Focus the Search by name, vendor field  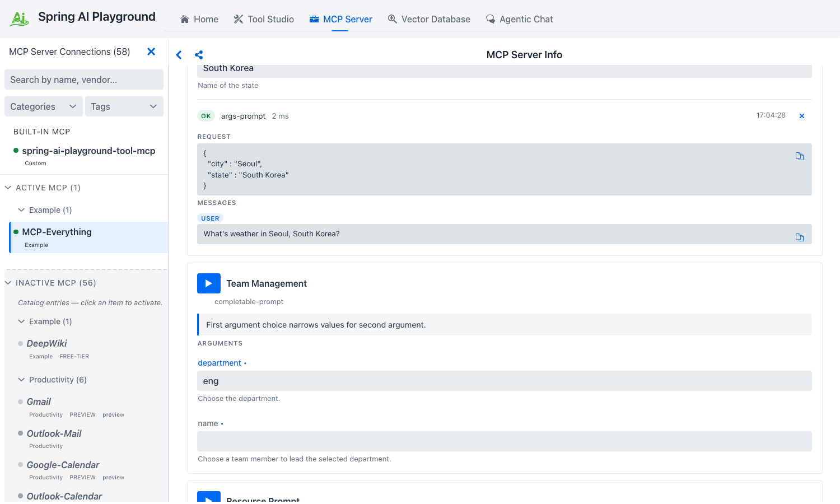coord(84,80)
